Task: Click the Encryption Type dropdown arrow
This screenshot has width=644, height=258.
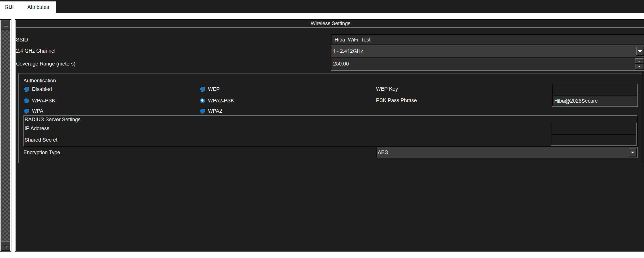Action: click(633, 152)
